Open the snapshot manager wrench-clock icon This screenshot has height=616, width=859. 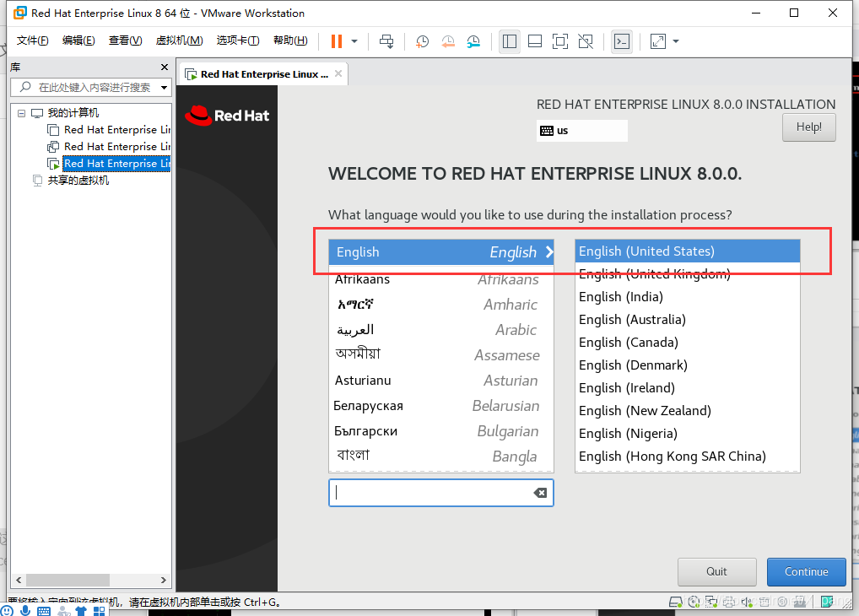(473, 41)
